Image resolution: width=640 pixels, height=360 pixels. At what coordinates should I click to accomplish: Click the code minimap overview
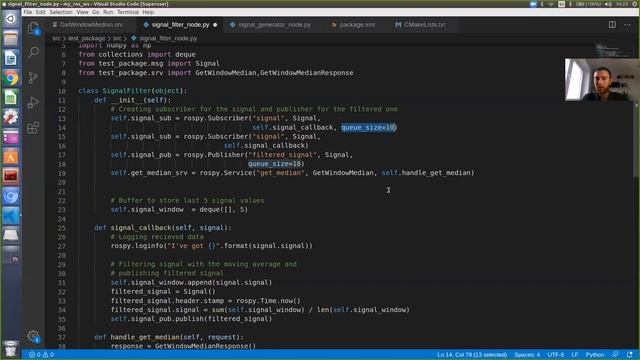pos(613,50)
